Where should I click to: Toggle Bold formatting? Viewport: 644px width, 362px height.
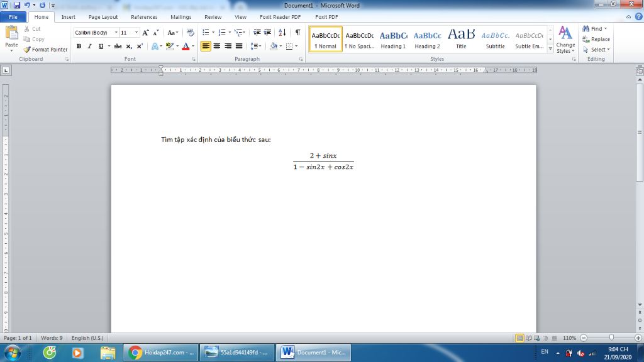coord(79,47)
